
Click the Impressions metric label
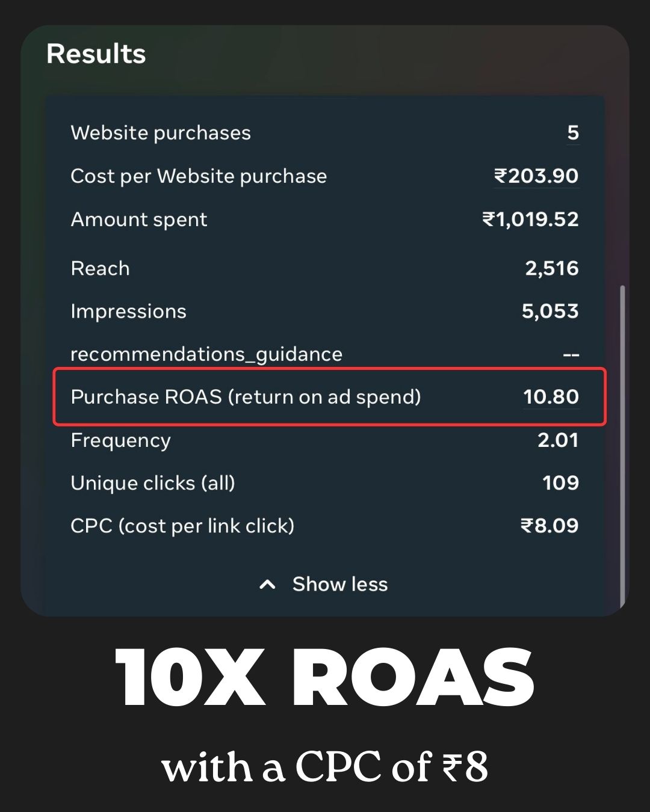pyautogui.click(x=128, y=312)
